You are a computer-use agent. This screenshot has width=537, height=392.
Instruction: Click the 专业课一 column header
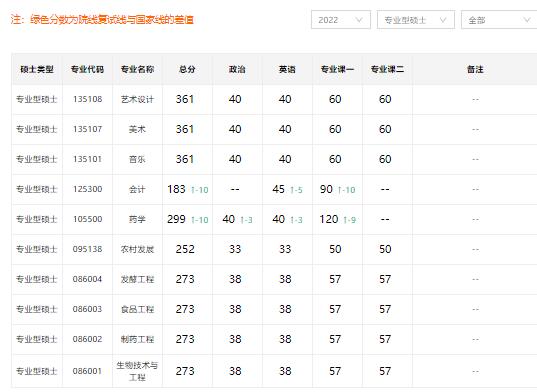[337, 69]
